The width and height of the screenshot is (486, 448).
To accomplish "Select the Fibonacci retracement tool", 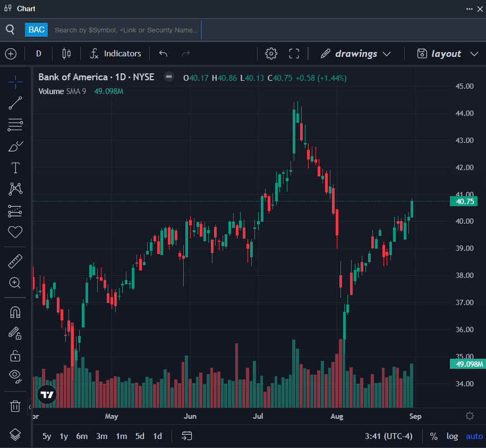I will click(x=15, y=125).
